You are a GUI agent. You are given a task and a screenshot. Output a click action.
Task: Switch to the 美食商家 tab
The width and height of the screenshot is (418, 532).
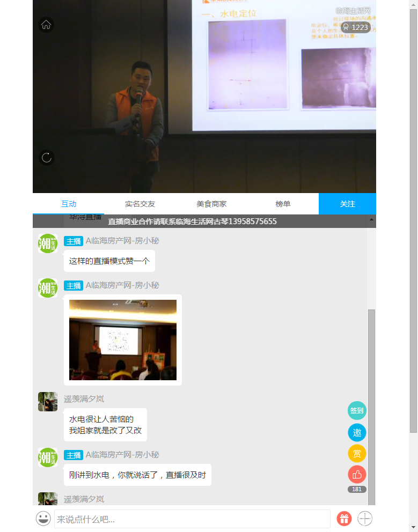click(x=211, y=204)
